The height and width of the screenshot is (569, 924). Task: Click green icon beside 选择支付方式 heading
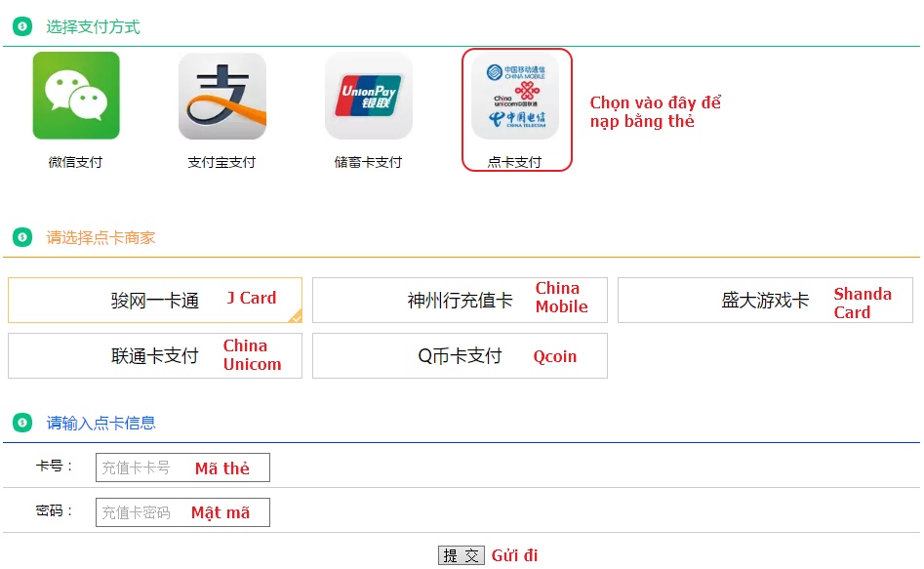click(22, 26)
